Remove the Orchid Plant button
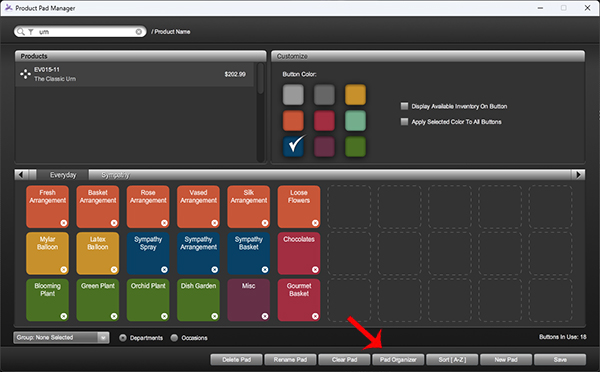The height and width of the screenshot is (372, 600). click(x=164, y=316)
